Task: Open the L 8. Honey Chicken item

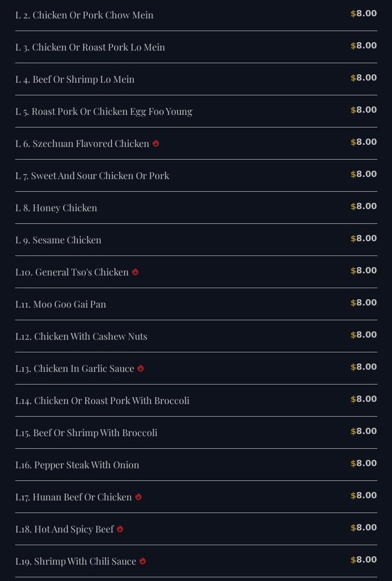Action: 56,208
